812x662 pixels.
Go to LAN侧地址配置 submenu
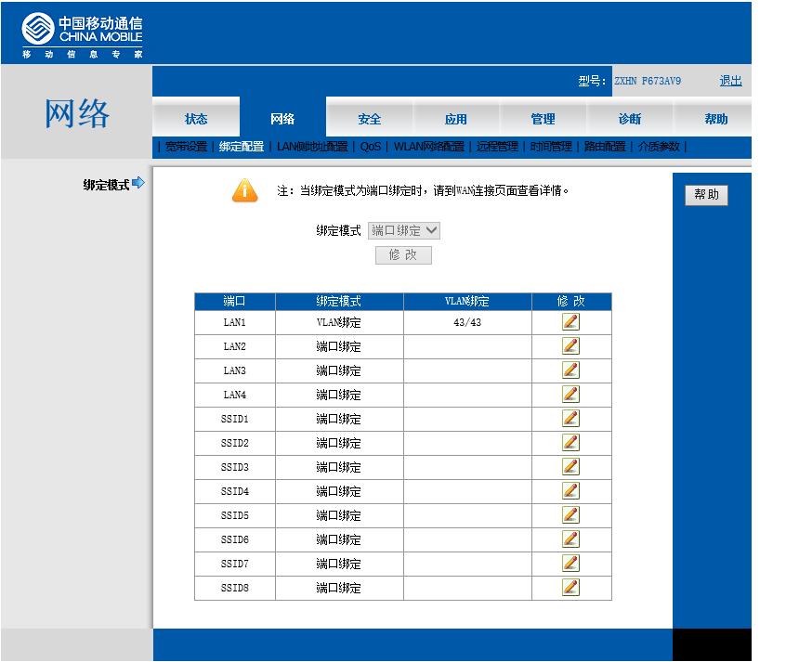tap(312, 147)
